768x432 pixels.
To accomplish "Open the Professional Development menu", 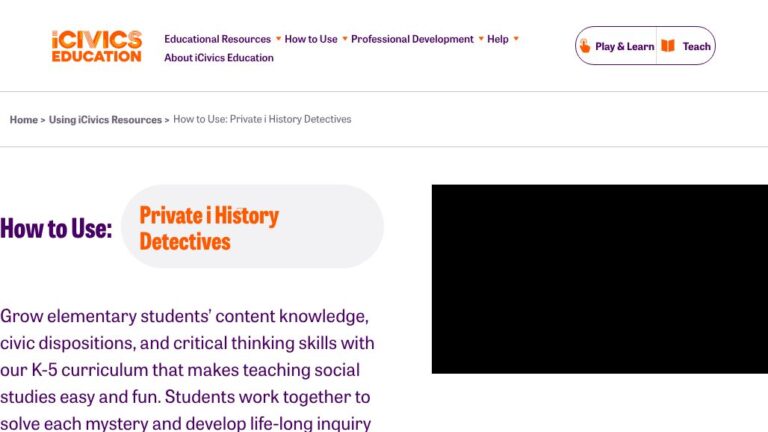I will [412, 39].
